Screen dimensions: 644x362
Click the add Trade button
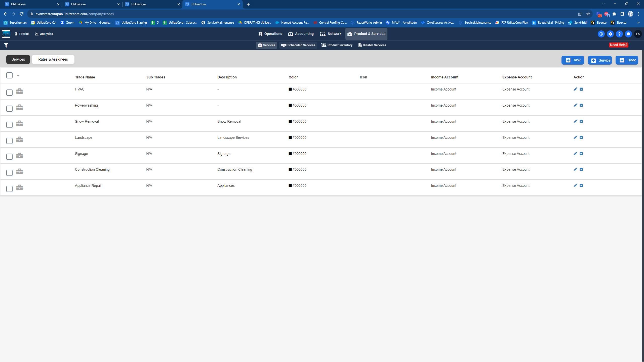(x=627, y=60)
